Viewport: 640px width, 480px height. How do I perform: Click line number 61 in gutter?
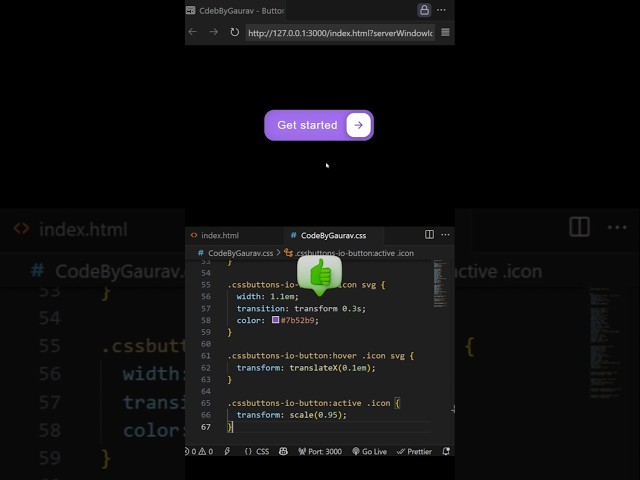click(206, 356)
